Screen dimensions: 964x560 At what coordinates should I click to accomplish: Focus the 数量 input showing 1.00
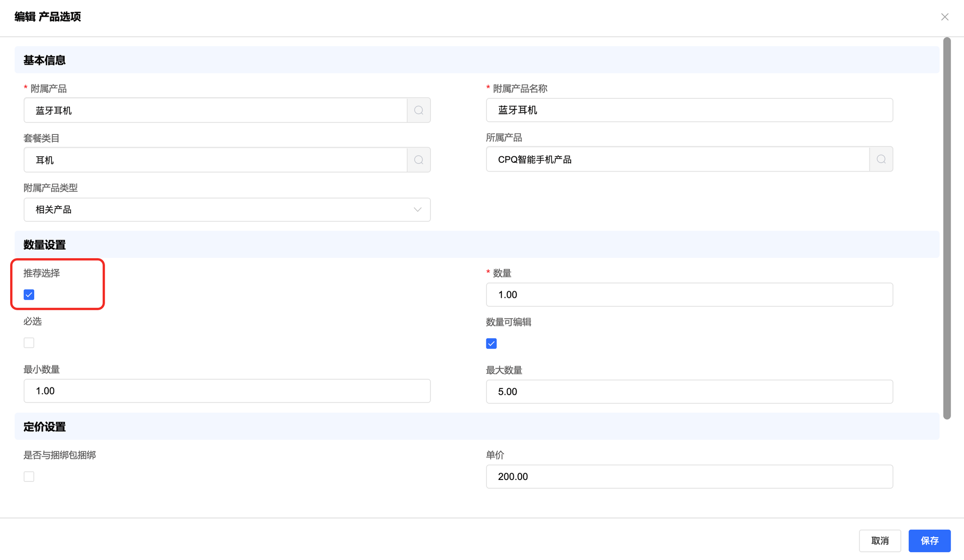[689, 294]
